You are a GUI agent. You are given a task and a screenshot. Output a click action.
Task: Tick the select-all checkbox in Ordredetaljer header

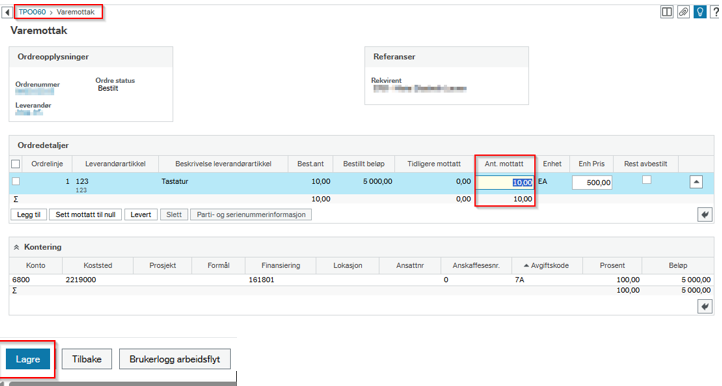16,164
